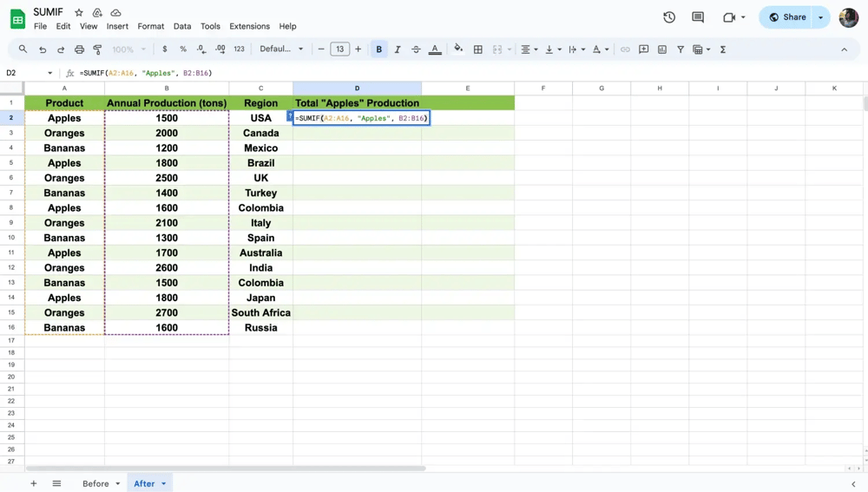Click the insert chart icon
The image size is (868, 492).
(662, 49)
